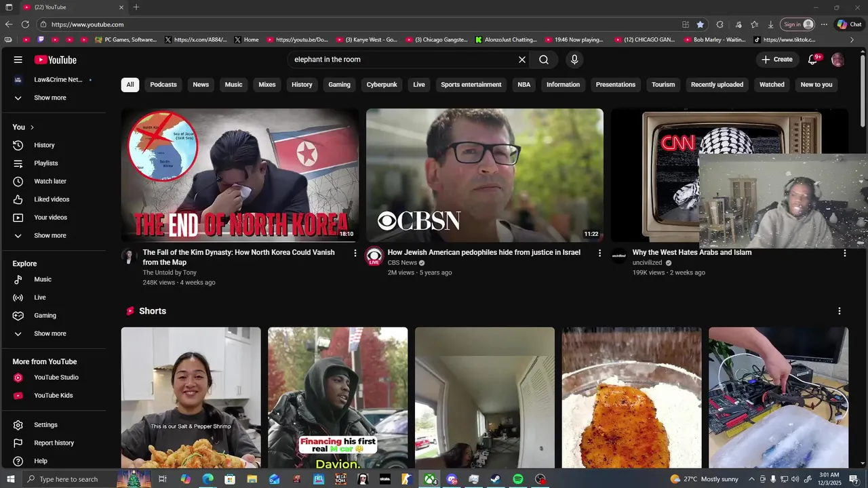Focus the browser address bar
868x488 pixels.
[x=359, y=24]
